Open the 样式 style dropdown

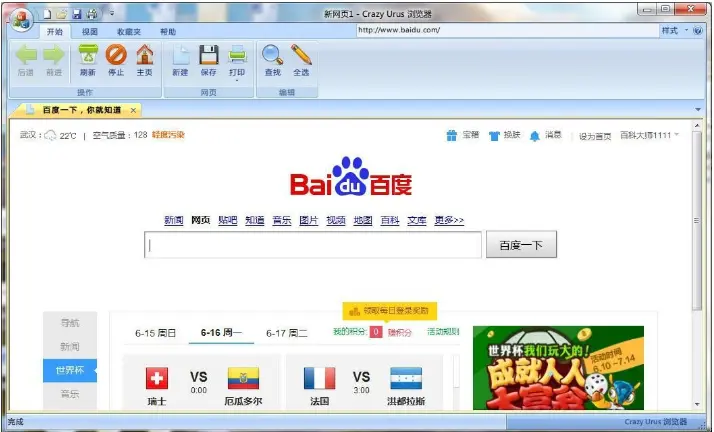click(674, 30)
